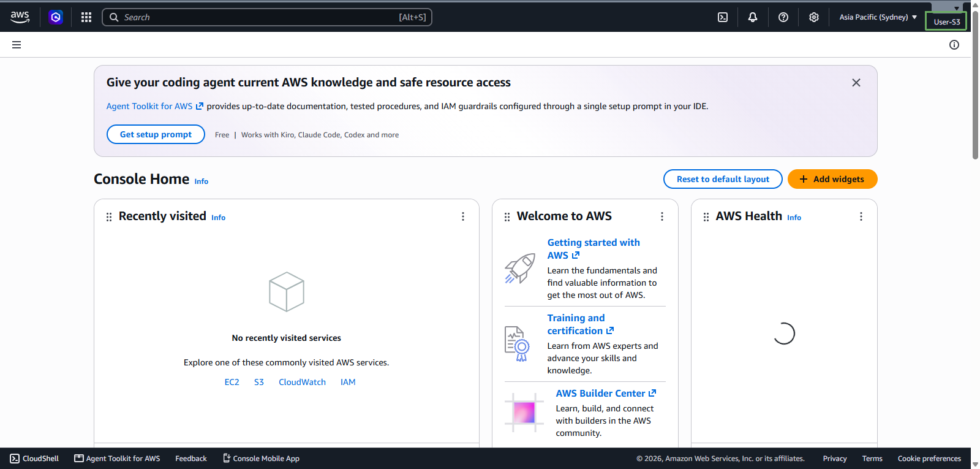The image size is (980, 469).
Task: Click the page vertical scrollbar thumb
Action: pos(975,85)
